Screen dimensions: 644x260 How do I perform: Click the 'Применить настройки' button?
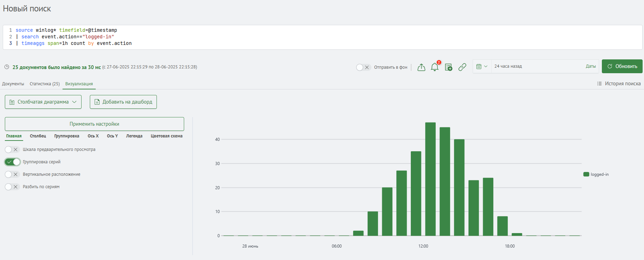coord(94,124)
